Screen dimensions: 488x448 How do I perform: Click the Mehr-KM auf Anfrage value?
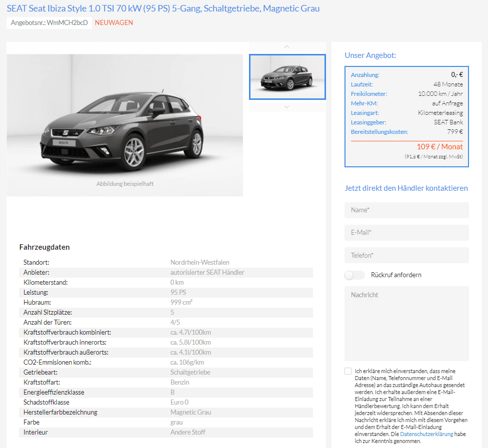click(447, 103)
